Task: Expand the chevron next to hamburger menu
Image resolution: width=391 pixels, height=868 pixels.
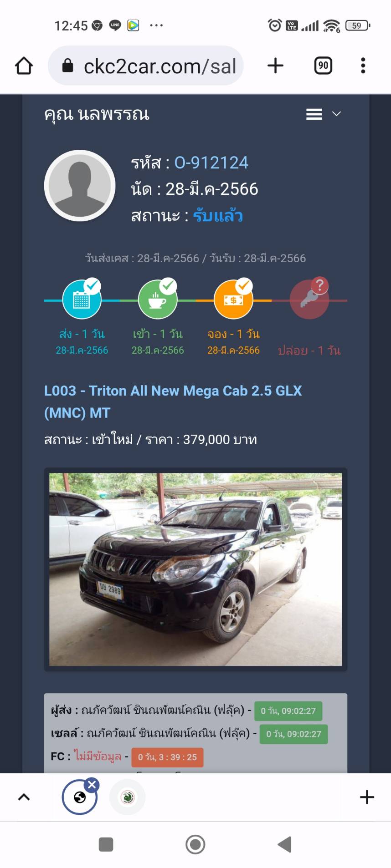Action: (336, 114)
